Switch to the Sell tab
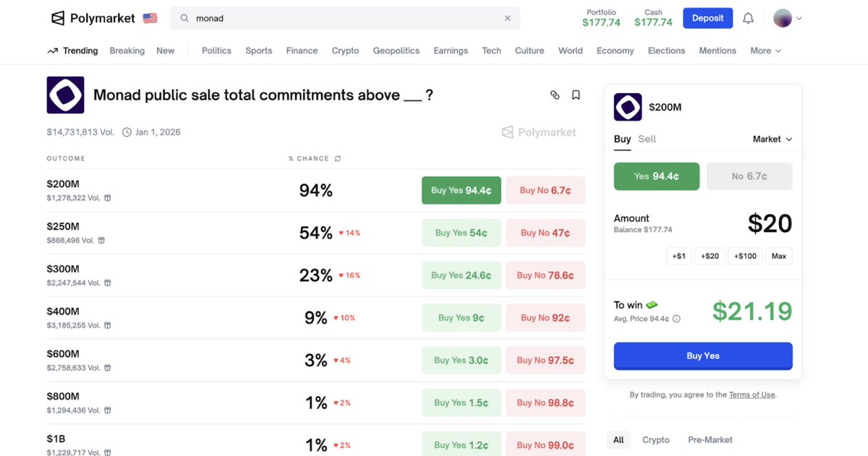868x456 pixels. (647, 139)
